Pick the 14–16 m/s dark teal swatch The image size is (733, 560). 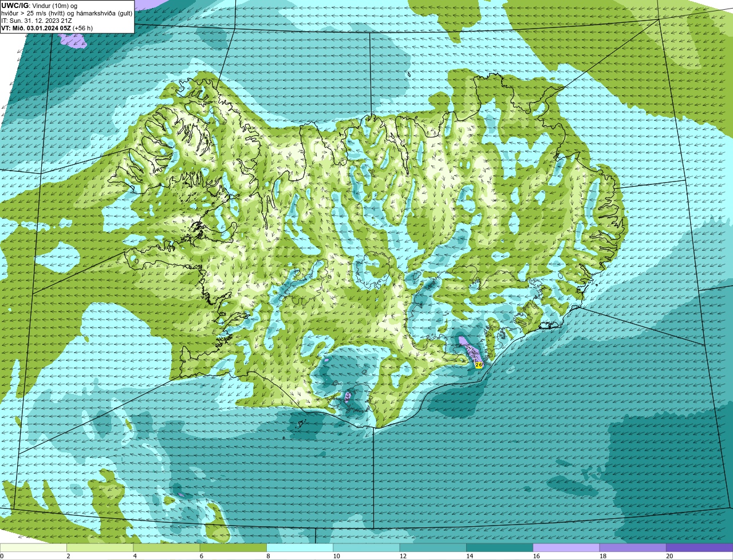[499, 547]
